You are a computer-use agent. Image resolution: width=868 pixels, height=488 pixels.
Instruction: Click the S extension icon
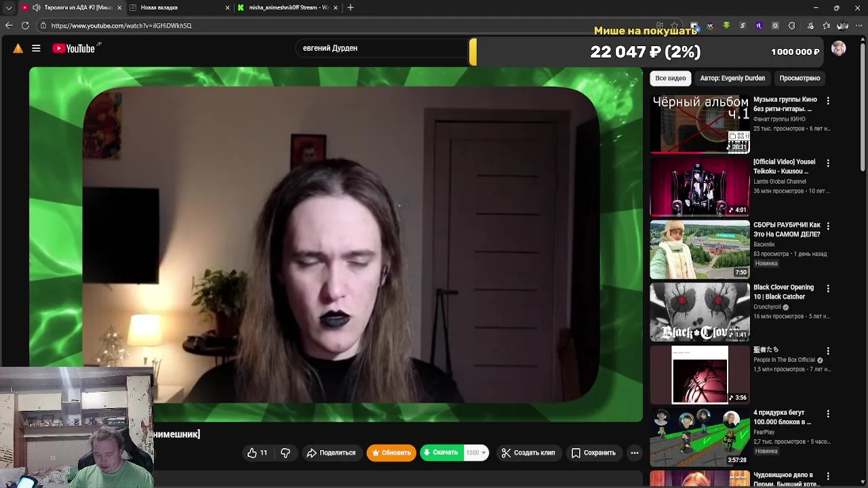tap(743, 26)
